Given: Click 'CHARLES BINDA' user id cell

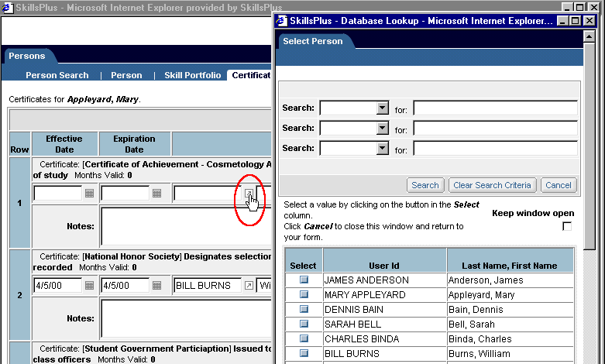Looking at the screenshot, I should [385, 338].
